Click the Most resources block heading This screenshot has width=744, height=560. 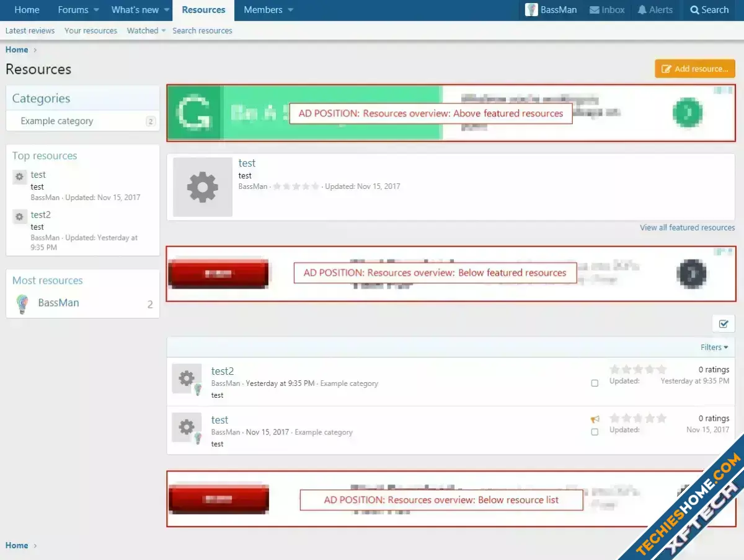point(48,281)
